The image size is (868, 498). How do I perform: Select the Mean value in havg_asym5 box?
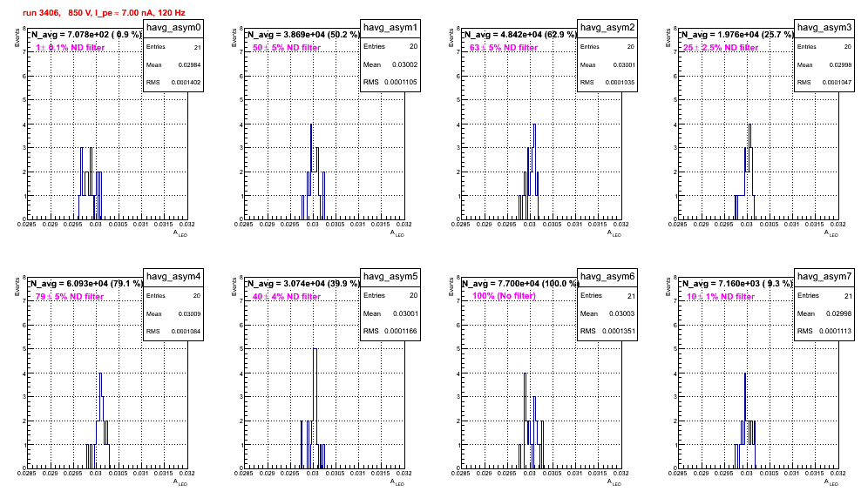coord(404,313)
